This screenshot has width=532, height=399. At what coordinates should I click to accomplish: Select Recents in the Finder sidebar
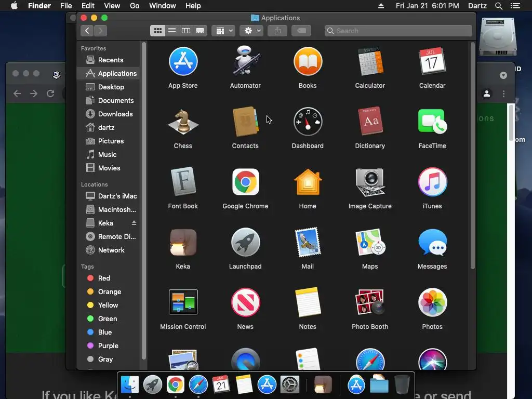pyautogui.click(x=109, y=60)
